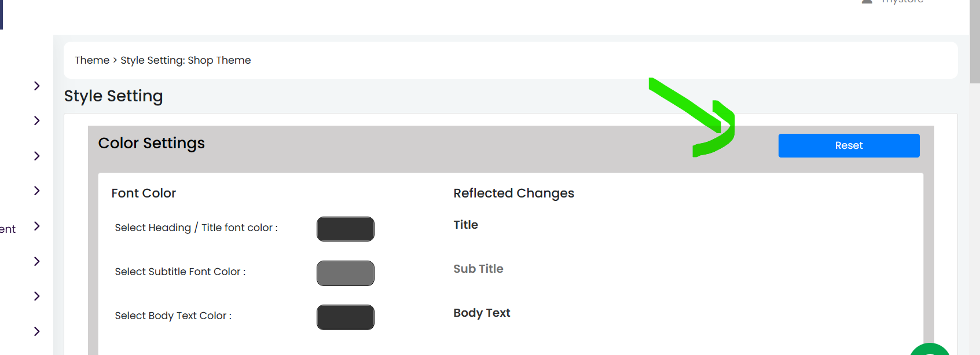This screenshot has width=980, height=355.
Task: Expand the second sidebar chevron from top
Action: [37, 120]
